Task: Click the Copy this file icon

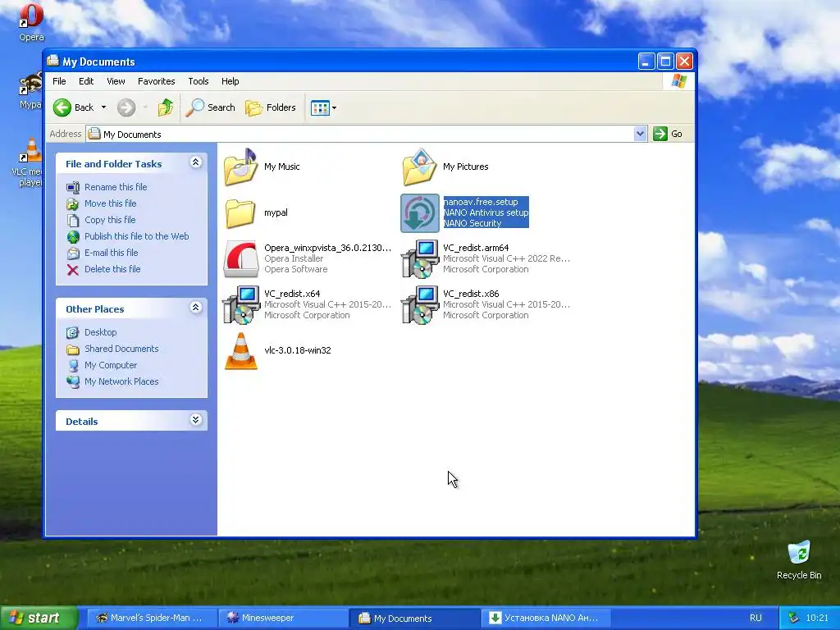Action: 73,220
